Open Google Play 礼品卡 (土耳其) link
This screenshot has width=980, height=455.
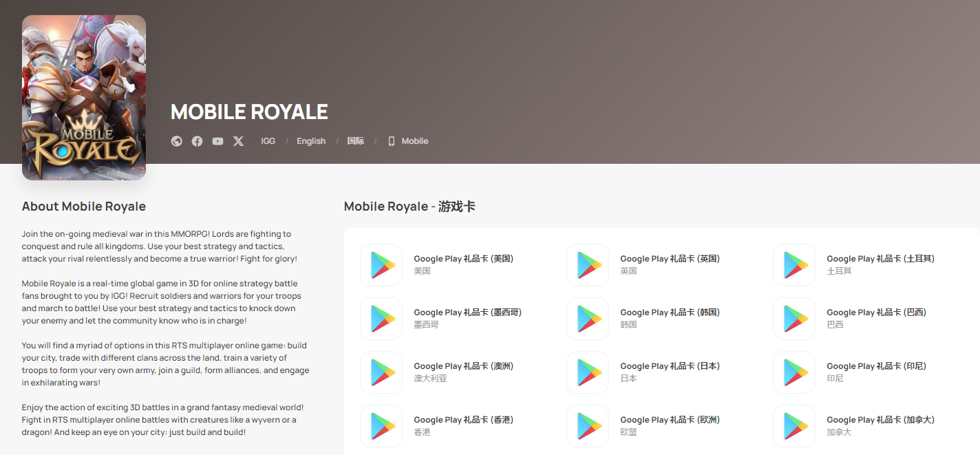881,259
